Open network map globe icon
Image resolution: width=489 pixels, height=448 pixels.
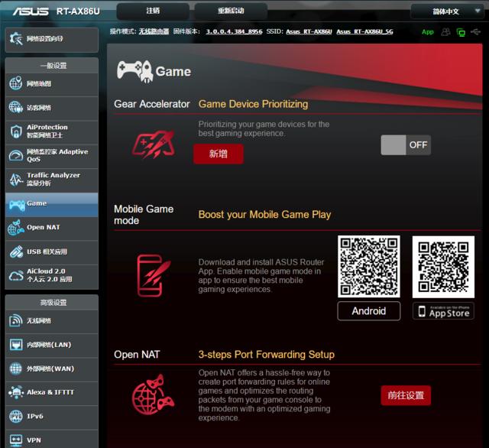(x=15, y=83)
